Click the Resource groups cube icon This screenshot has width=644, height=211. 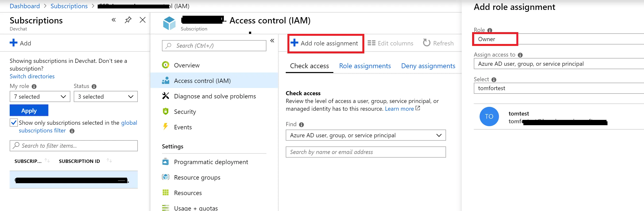pyautogui.click(x=166, y=177)
